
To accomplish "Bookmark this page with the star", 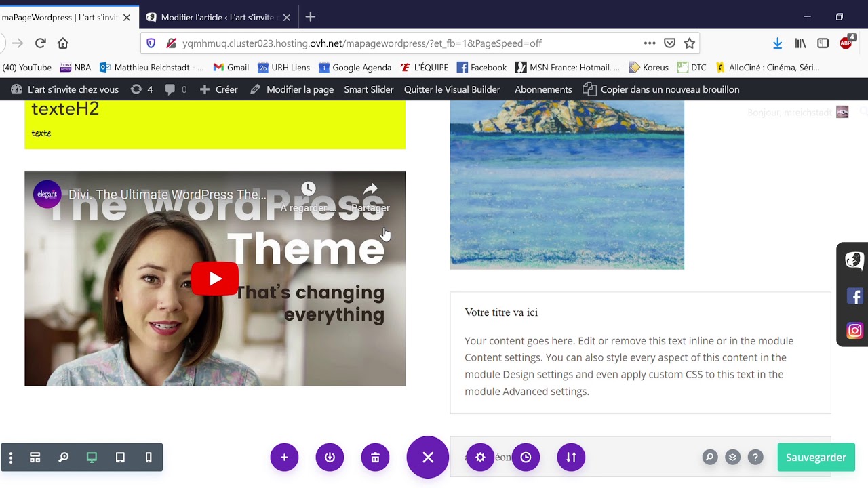I will click(690, 43).
